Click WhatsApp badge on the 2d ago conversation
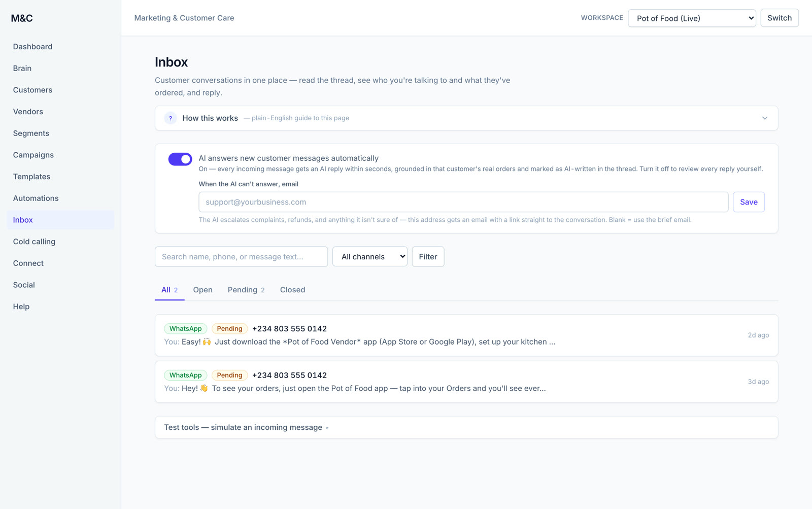Screen dimensions: 812x509 tap(185, 329)
